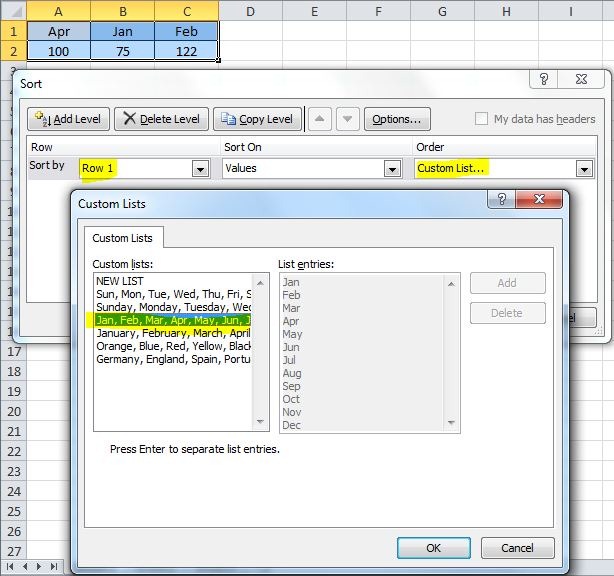The image size is (614, 576).
Task: Confirm Custom Lists with OK
Action: tap(433, 548)
